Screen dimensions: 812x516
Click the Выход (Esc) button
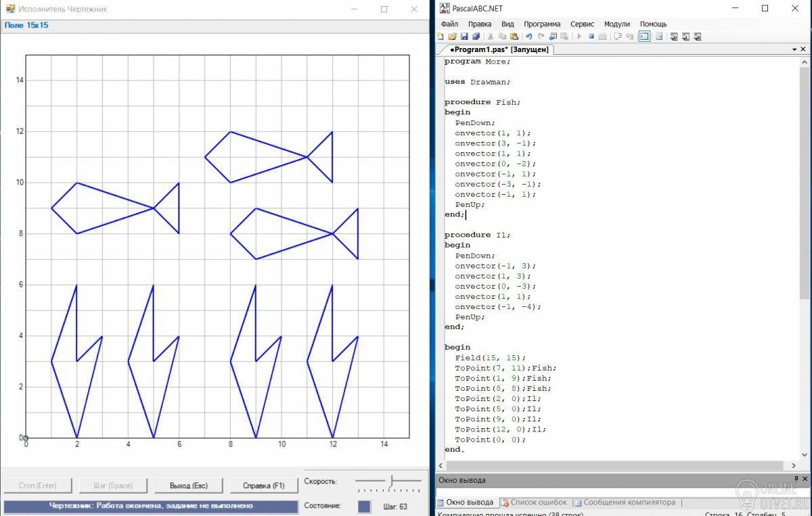pos(189,486)
